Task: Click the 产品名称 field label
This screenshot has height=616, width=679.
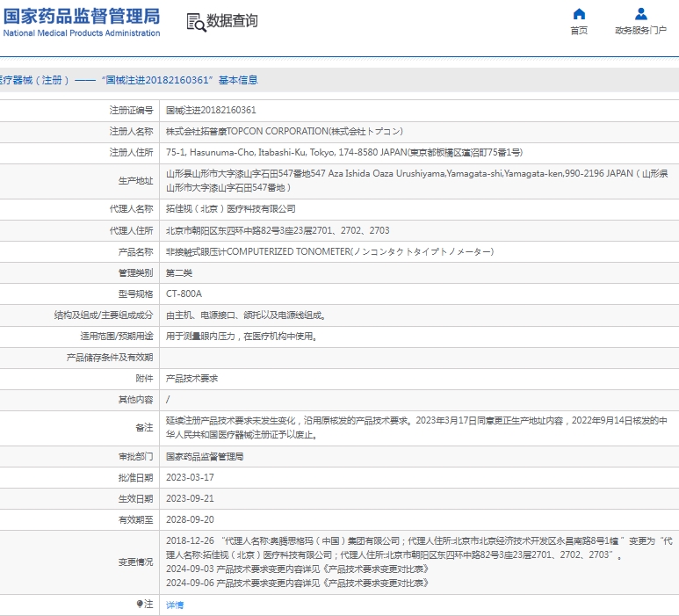Action: click(135, 251)
